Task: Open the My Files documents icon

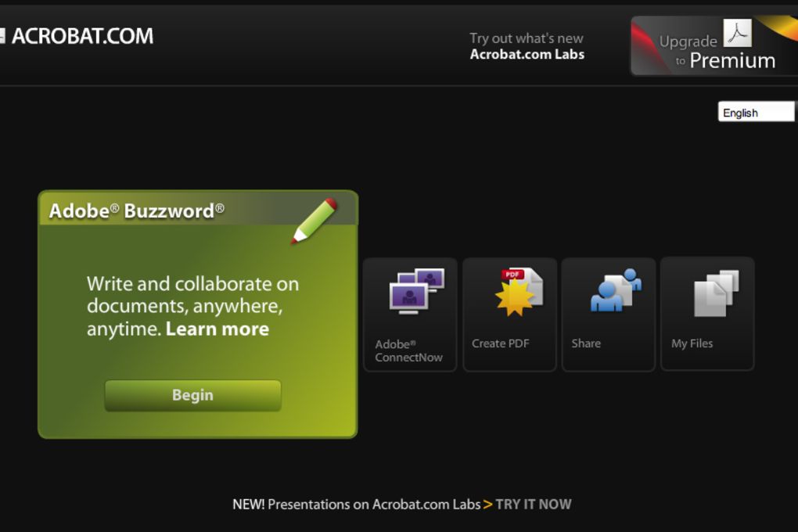Action: coord(716,293)
